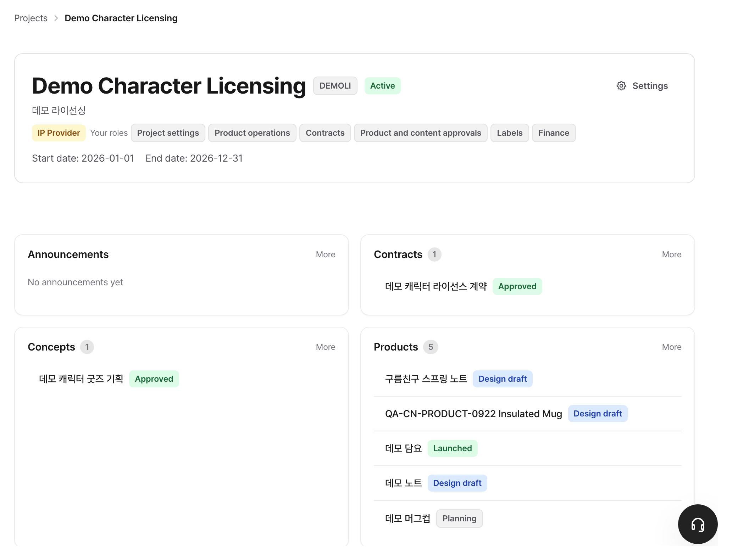Click the No announcements yet message

[x=76, y=282]
